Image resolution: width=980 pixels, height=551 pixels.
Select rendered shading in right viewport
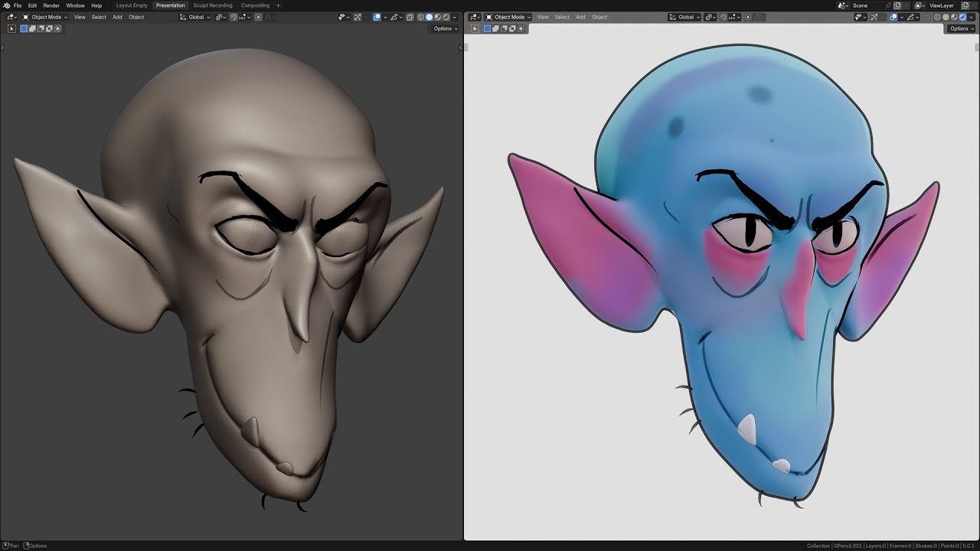coord(962,17)
